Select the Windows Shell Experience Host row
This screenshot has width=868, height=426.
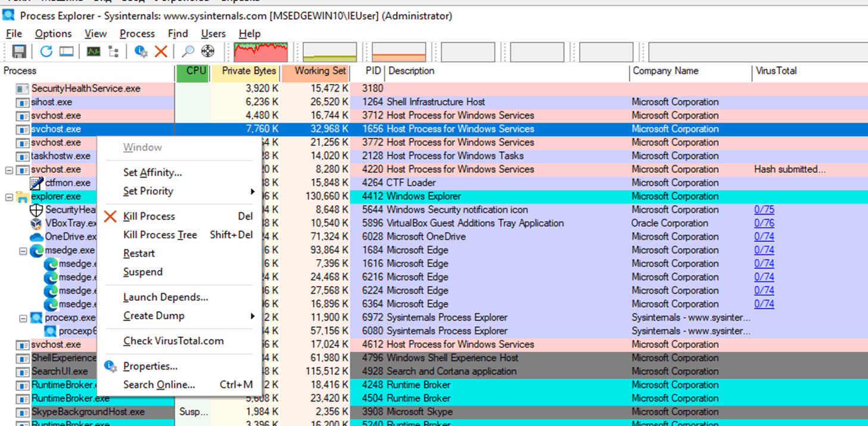pyautogui.click(x=434, y=358)
